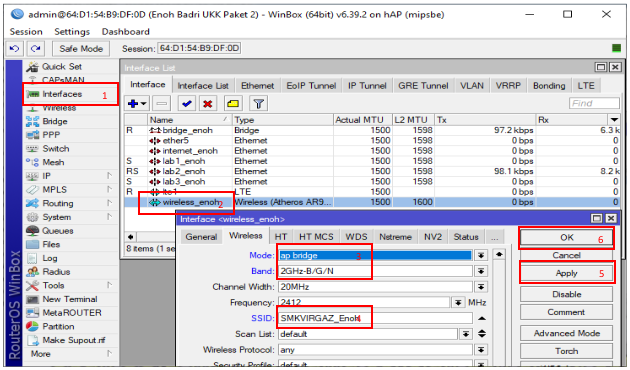
Task: Expand the System submenu arrow
Action: pyautogui.click(x=110, y=217)
